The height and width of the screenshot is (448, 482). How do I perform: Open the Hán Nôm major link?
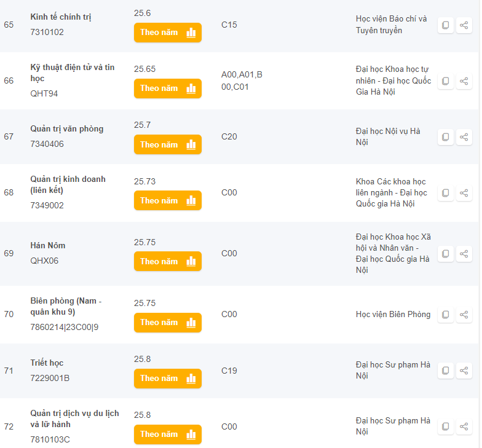coord(47,246)
